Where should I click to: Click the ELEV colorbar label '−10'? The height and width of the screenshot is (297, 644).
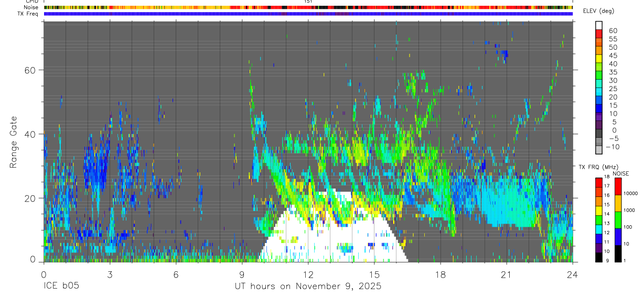pyautogui.click(x=611, y=147)
